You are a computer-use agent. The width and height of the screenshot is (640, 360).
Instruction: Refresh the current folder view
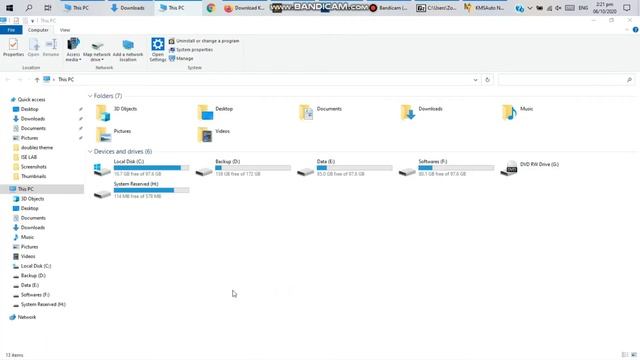point(487,80)
